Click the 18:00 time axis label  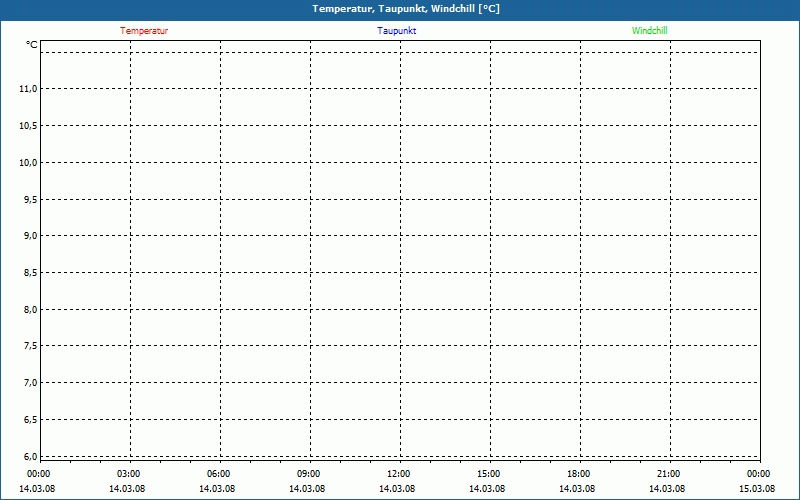tap(579, 474)
